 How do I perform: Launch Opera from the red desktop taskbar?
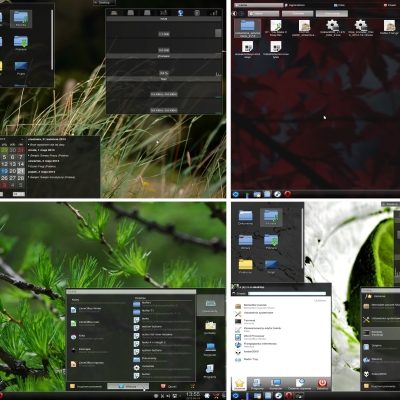[x=288, y=194]
